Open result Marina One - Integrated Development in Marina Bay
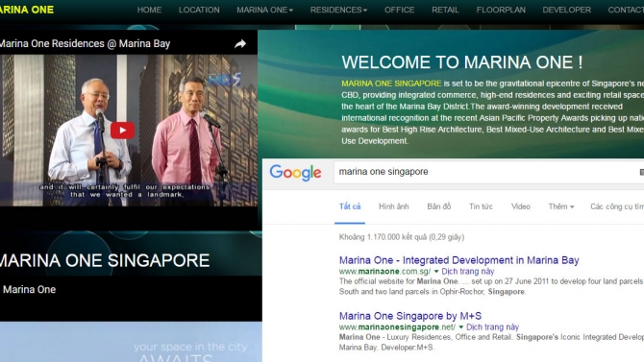 tap(458, 260)
